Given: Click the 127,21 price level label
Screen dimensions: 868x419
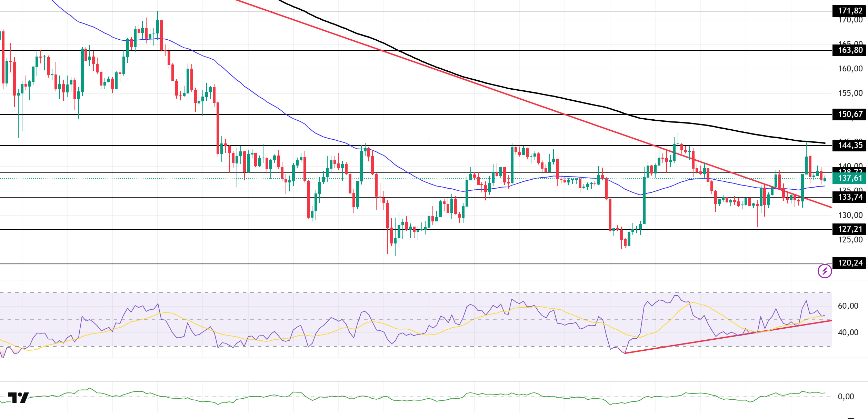Looking at the screenshot, I should 850,229.
